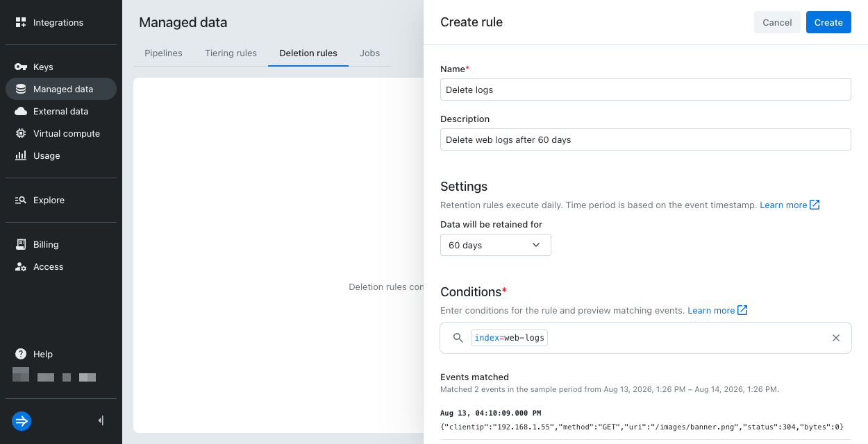Click the Name input field
The height and width of the screenshot is (444, 868).
point(646,89)
